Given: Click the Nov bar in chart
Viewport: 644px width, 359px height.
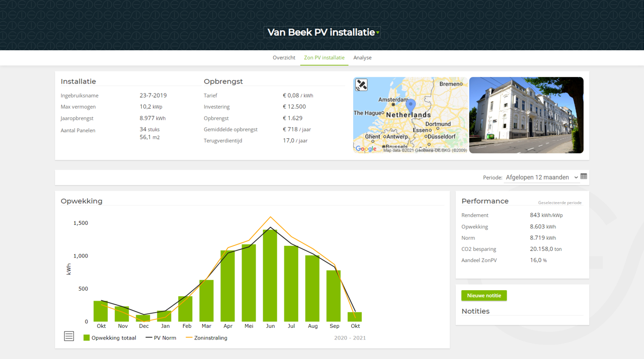Looking at the screenshot, I should click(122, 314).
